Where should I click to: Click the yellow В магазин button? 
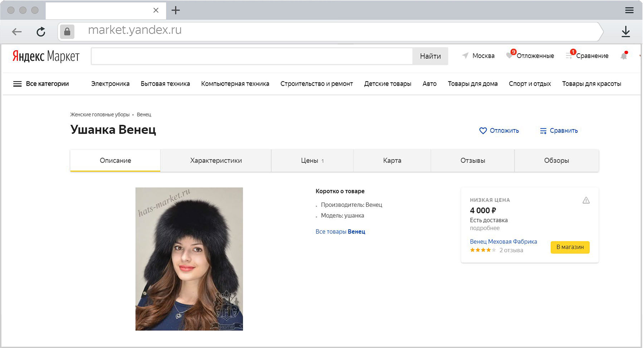(570, 247)
